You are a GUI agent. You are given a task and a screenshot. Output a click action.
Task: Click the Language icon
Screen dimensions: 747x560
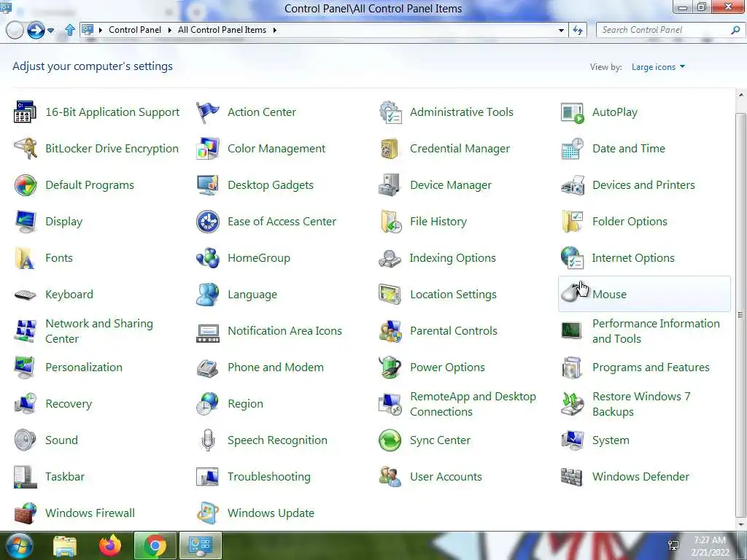208,295
